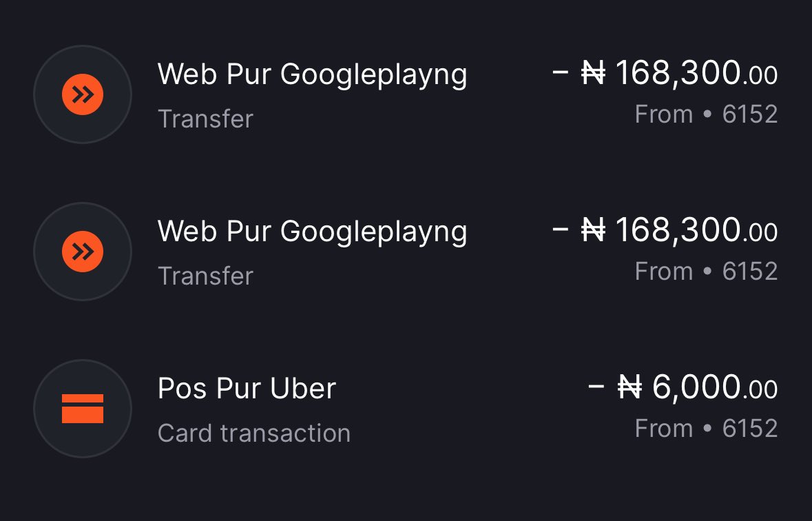Select the Card transaction label under Uber
Viewport: 812px width, 521px height.
[x=253, y=433]
